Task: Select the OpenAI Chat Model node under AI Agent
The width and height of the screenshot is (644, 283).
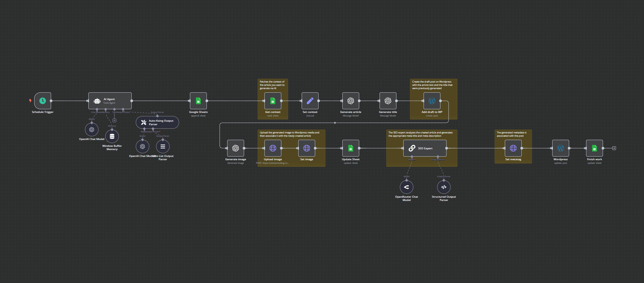Action: point(92,130)
